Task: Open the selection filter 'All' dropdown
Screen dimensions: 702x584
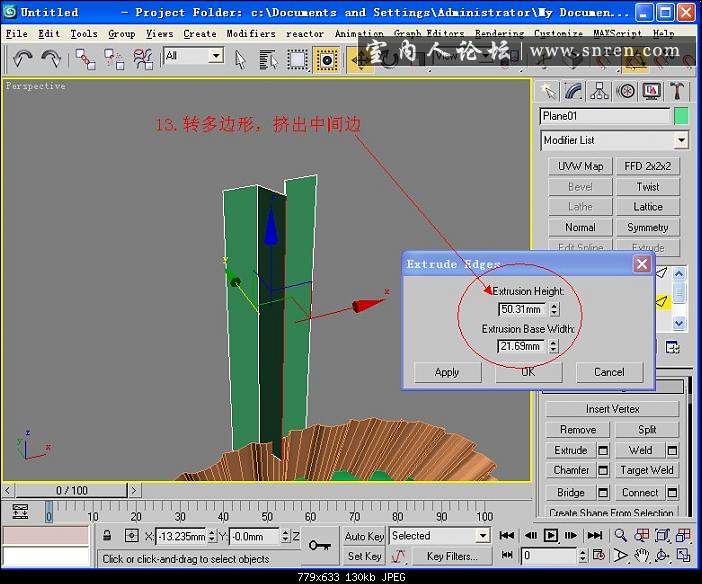Action: [x=216, y=56]
